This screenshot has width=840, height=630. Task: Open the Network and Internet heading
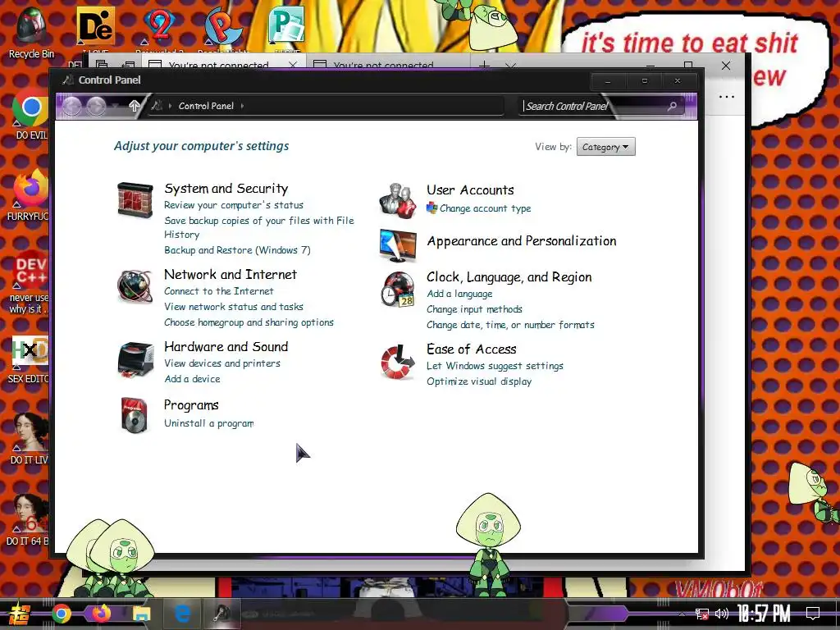click(x=231, y=274)
